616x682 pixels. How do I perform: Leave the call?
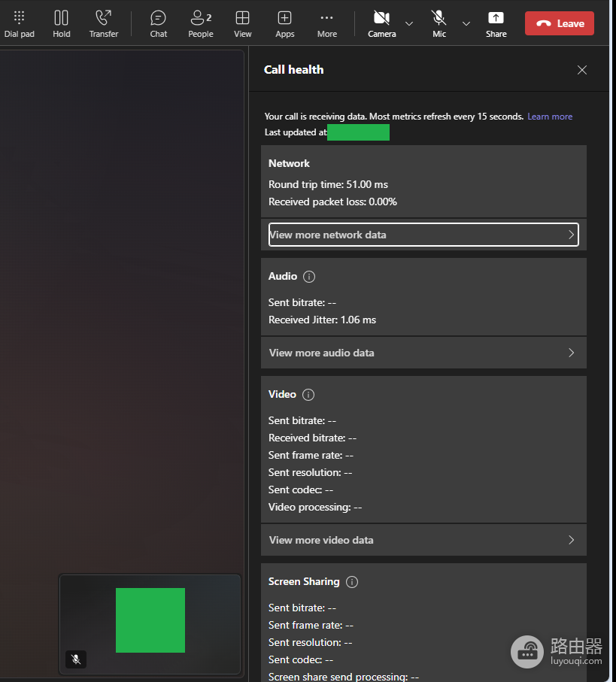pyautogui.click(x=560, y=23)
